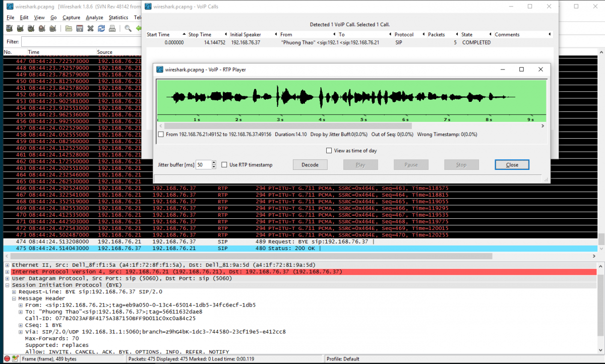
Task: Save capture file floppy icon
Action: click(x=80, y=29)
